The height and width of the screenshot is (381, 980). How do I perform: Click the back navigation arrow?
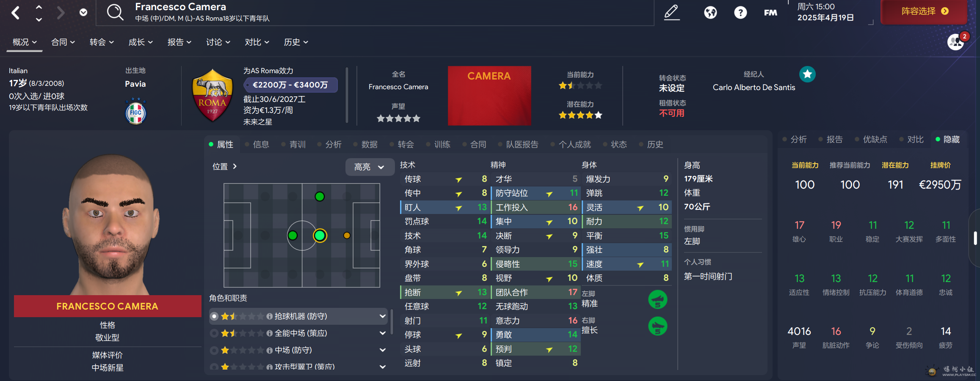pos(16,13)
